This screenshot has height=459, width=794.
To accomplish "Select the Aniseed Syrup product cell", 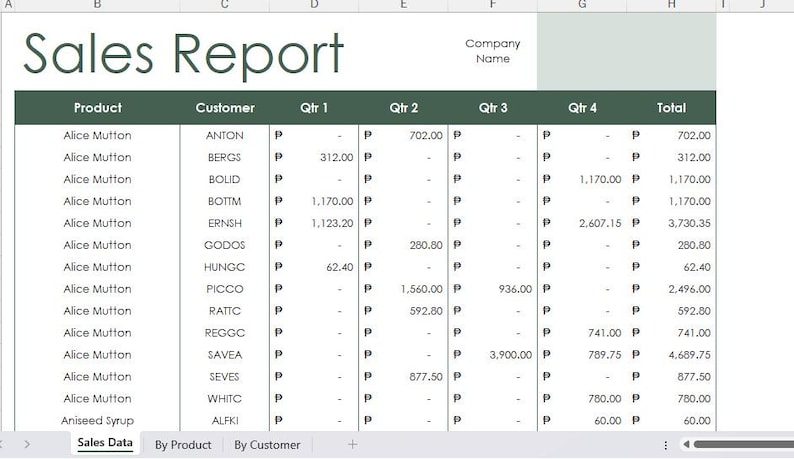I will coord(97,420).
